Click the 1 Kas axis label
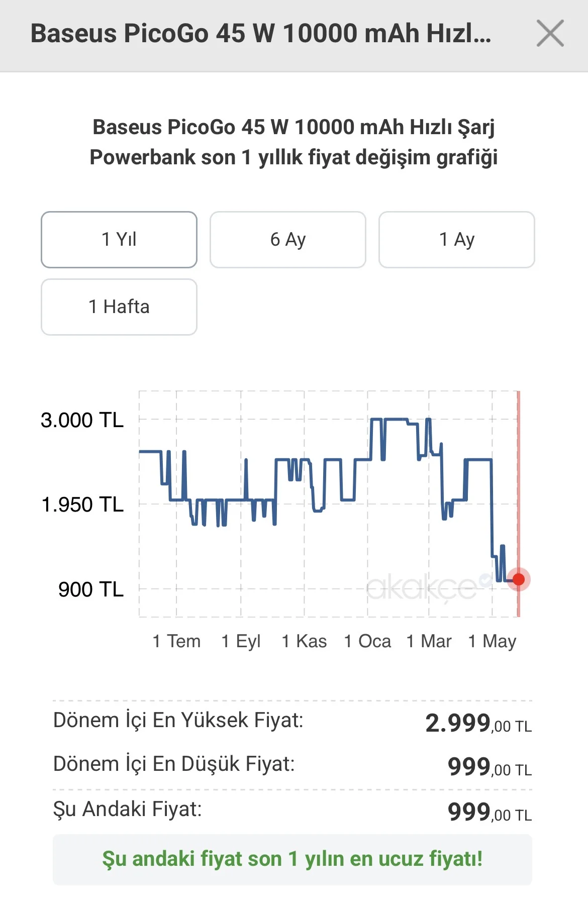This screenshot has width=588, height=900. pos(304,641)
